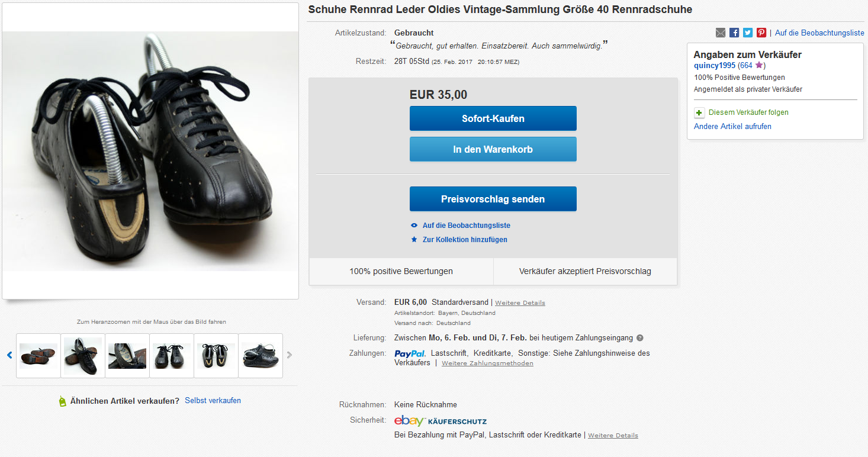Share listing on Twitter

748,33
